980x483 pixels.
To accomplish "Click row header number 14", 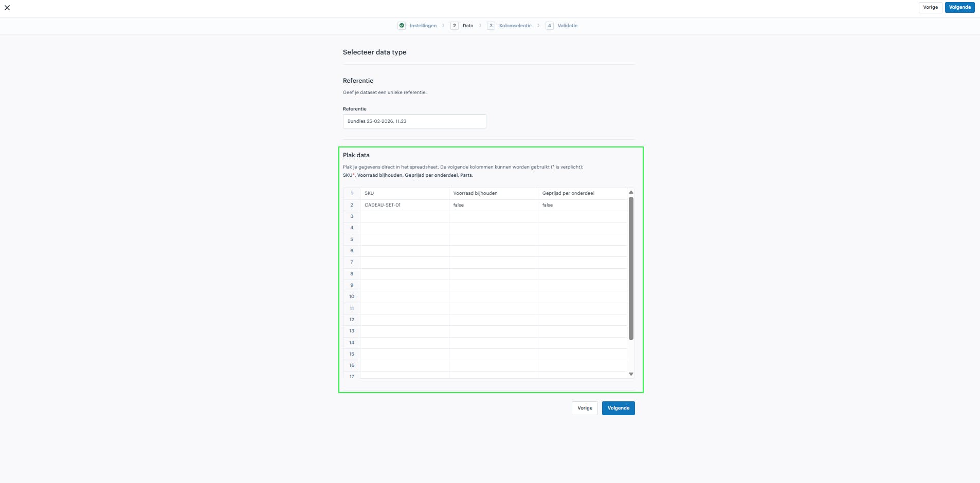I will point(352,343).
